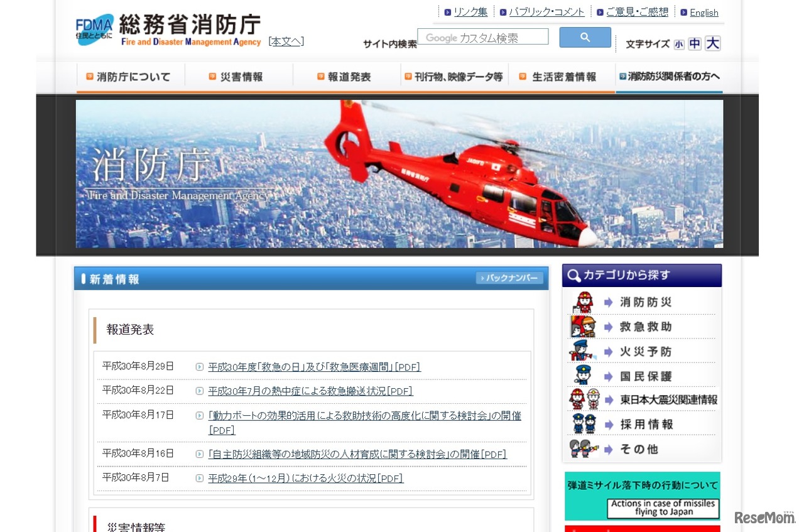Open the バックナンバー list
This screenshot has width=804, height=532.
point(509,278)
